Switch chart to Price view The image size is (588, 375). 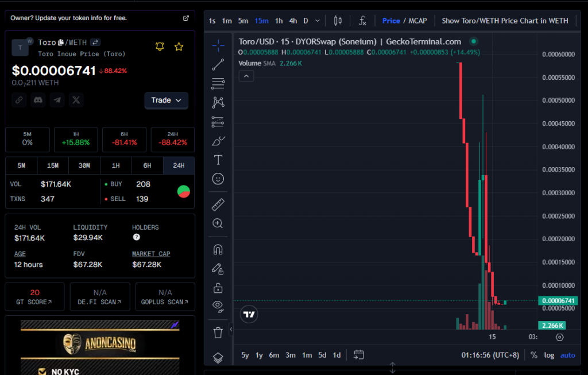pyautogui.click(x=391, y=21)
